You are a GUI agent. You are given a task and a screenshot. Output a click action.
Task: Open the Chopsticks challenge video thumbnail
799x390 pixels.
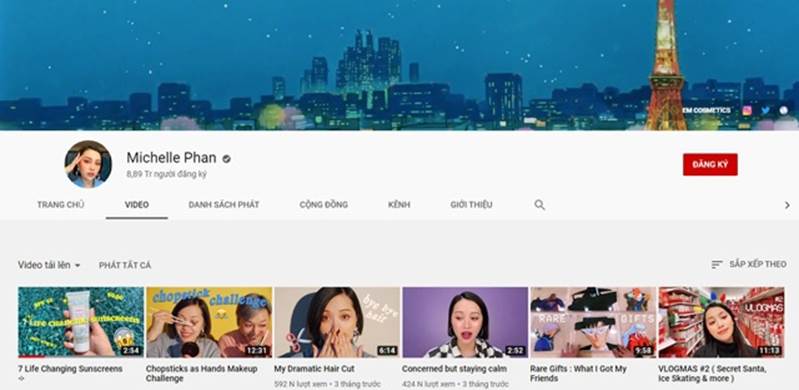coord(209,322)
